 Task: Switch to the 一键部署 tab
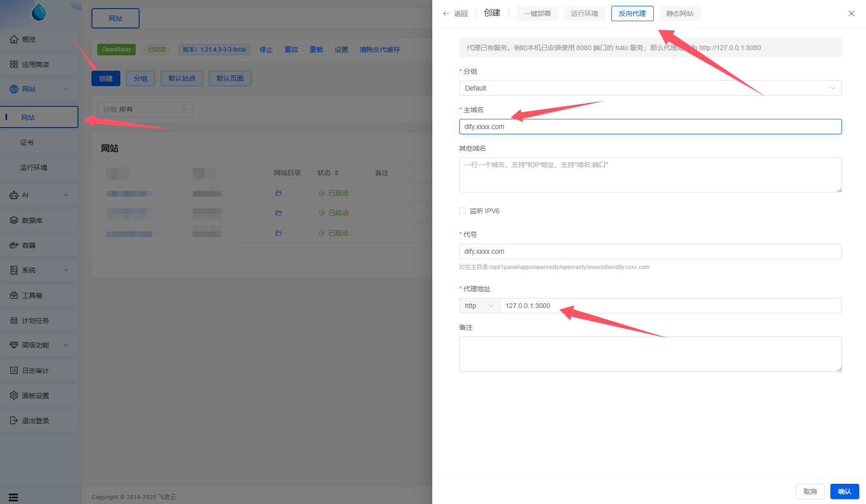pos(537,13)
